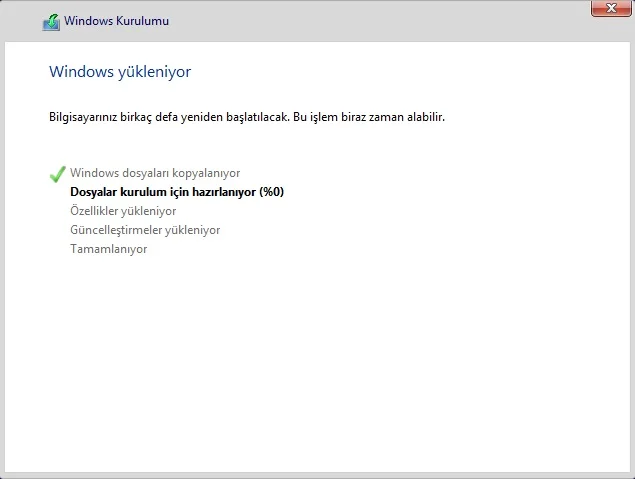Click the "Windows Kurulumu" title text
Viewport: 635px width, 479px height.
point(116,21)
